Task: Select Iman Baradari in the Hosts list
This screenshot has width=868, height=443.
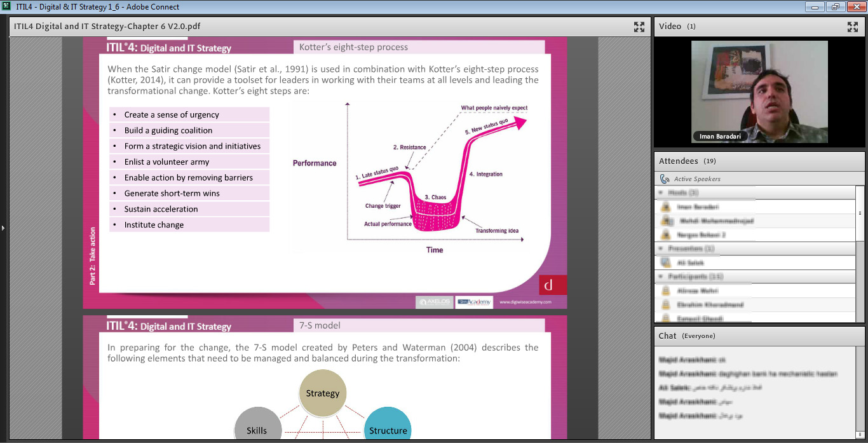Action: point(756,207)
